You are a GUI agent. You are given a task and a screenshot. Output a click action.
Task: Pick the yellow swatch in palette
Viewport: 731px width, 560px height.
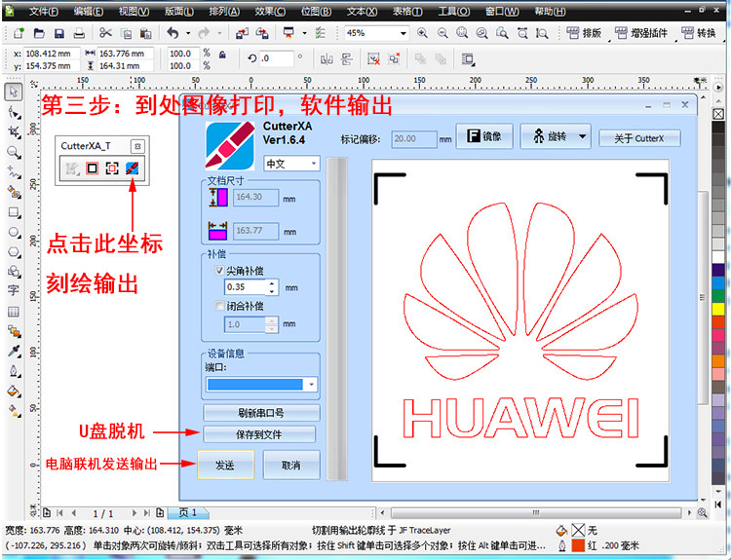tap(718, 309)
